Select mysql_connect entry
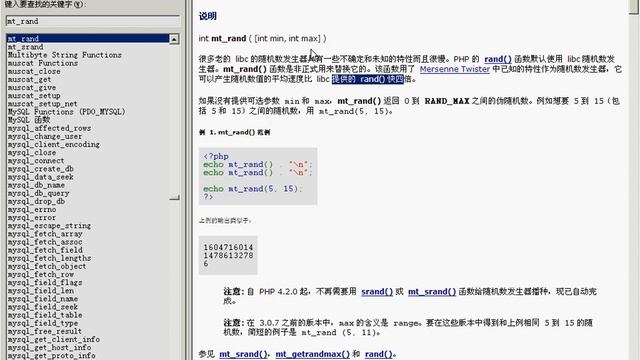640x360 pixels. 36,160
